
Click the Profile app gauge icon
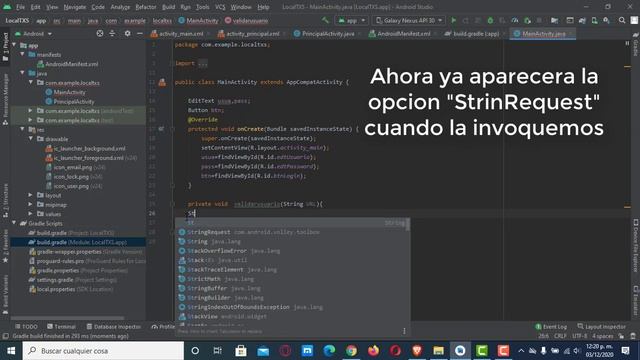(x=515, y=20)
